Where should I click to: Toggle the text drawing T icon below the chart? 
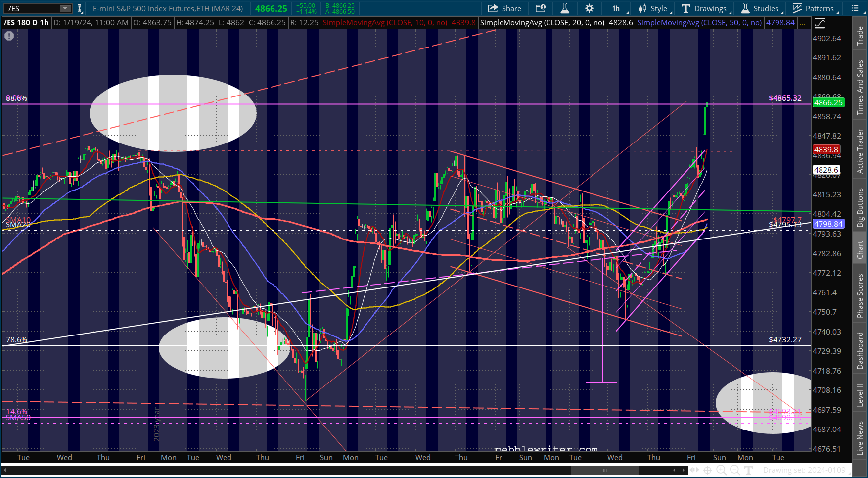[x=748, y=470]
